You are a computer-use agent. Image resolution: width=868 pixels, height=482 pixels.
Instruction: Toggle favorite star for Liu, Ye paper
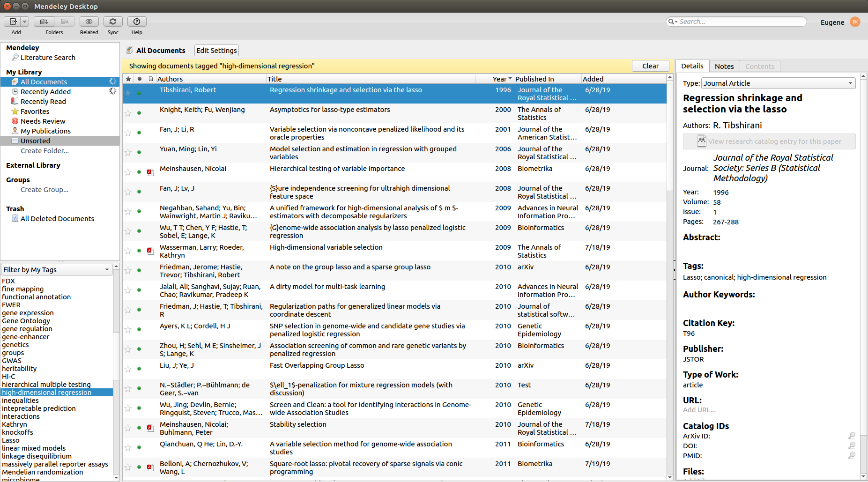pos(128,369)
